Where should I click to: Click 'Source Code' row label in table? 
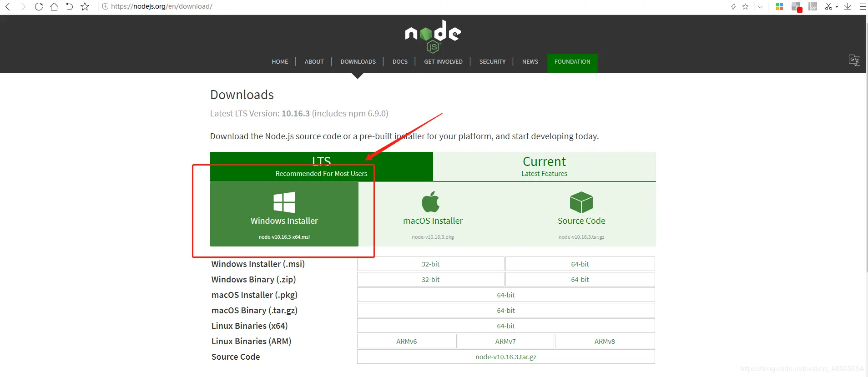point(236,357)
